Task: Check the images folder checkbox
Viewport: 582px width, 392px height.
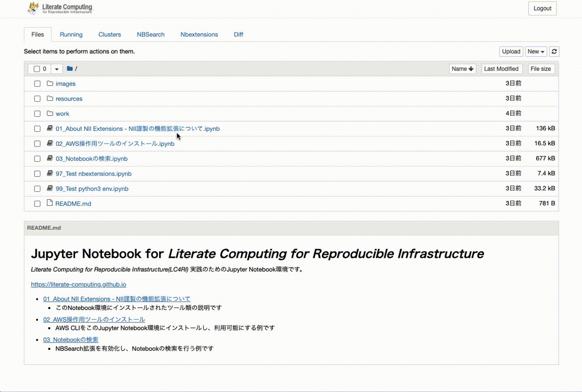Action: (x=37, y=84)
